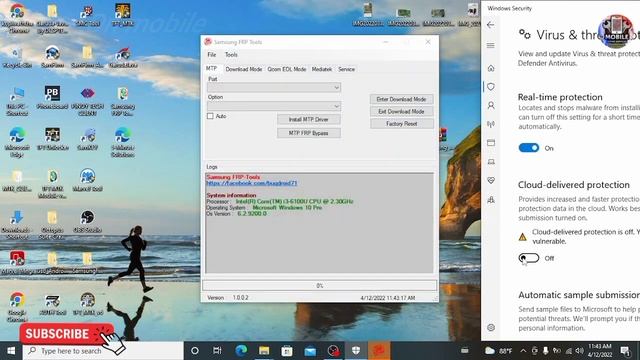640x360 pixels.
Task: Open Home in Windows Security sidebar
Action: [491, 68]
